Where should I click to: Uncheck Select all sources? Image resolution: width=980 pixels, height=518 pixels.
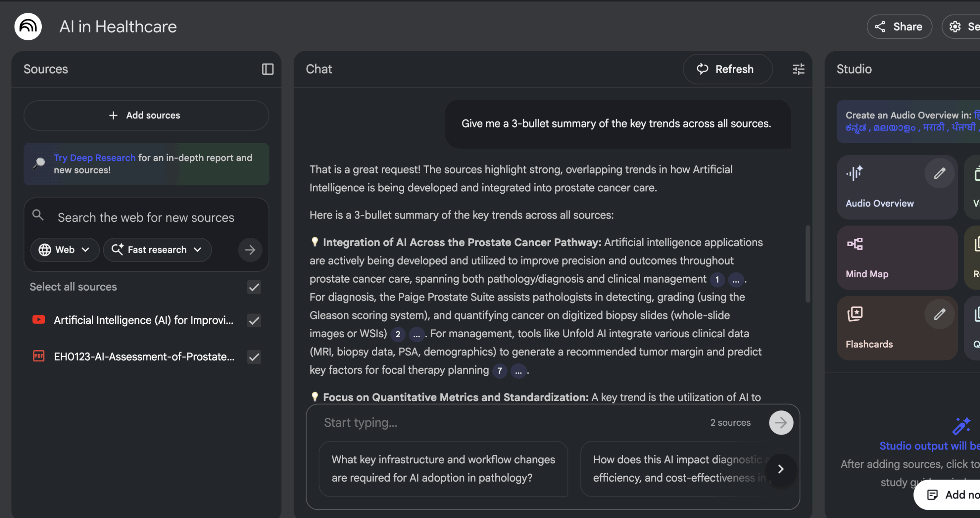tap(254, 287)
